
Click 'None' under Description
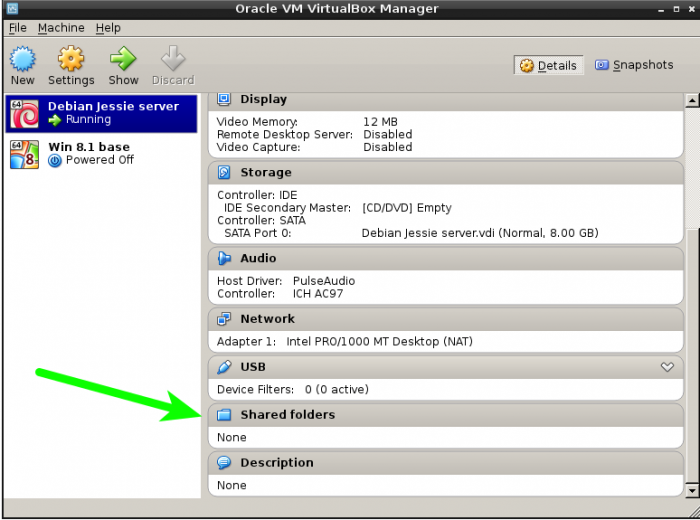click(x=232, y=485)
